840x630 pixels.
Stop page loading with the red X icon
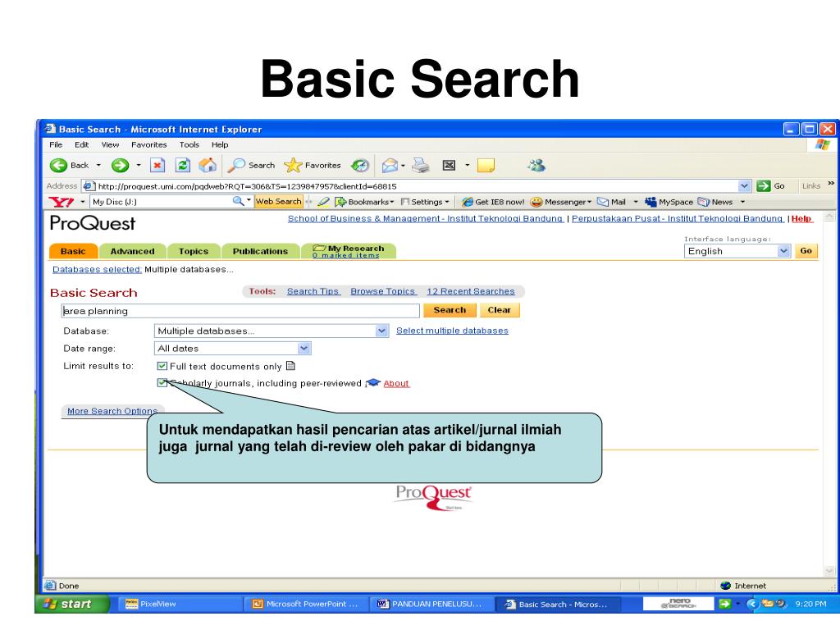click(x=157, y=166)
